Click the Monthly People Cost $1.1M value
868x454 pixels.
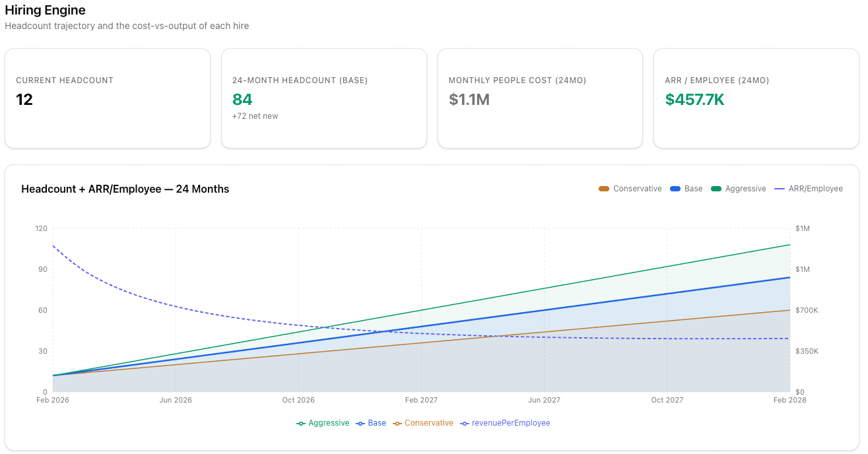point(469,100)
